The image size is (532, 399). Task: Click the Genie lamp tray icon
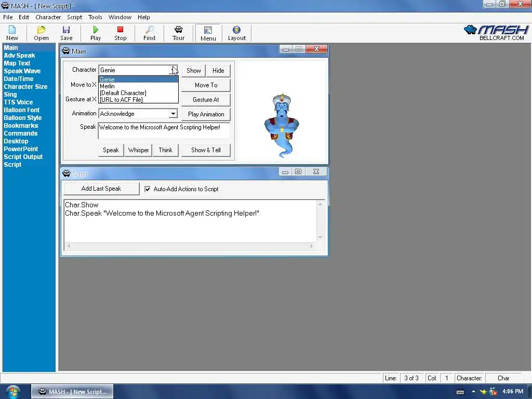[483, 392]
